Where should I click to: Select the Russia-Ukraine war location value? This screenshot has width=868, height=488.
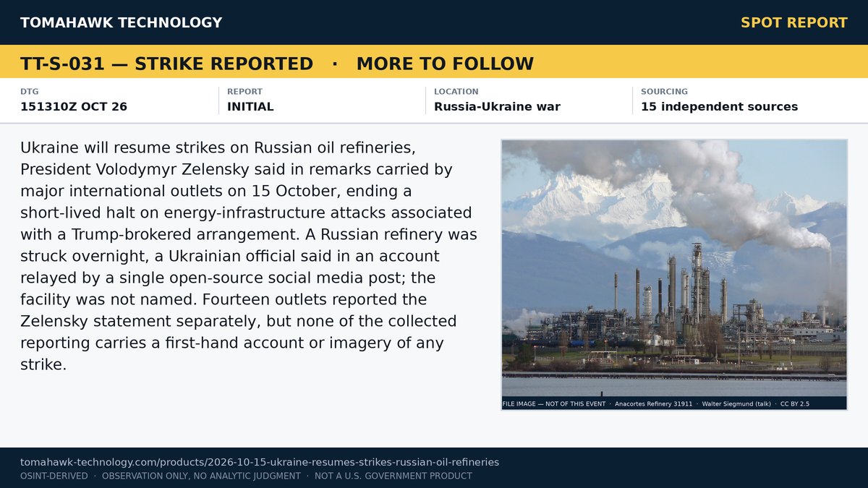[497, 107]
